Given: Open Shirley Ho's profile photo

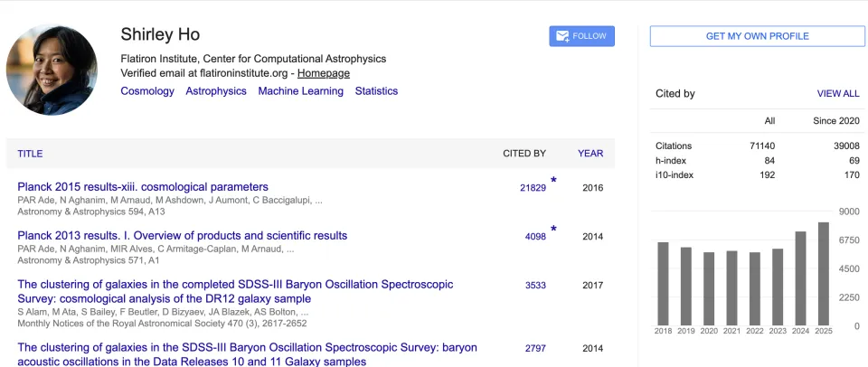Looking at the screenshot, I should click(52, 70).
